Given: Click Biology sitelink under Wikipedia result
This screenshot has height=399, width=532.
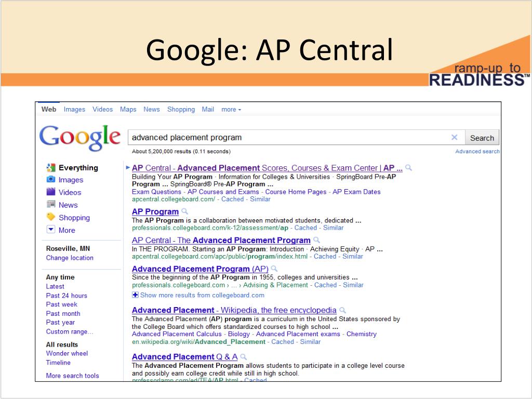Looking at the screenshot, I should click(x=238, y=334).
